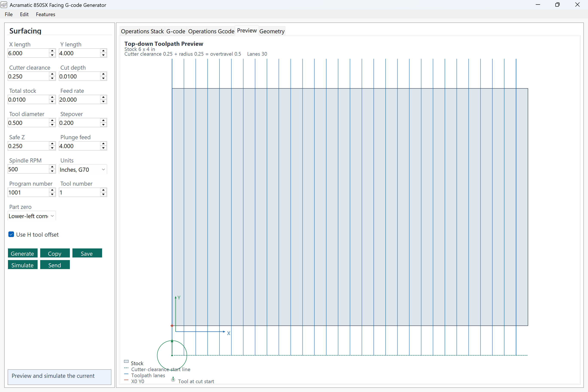
Task: Click the Generate button
Action: pos(23,253)
